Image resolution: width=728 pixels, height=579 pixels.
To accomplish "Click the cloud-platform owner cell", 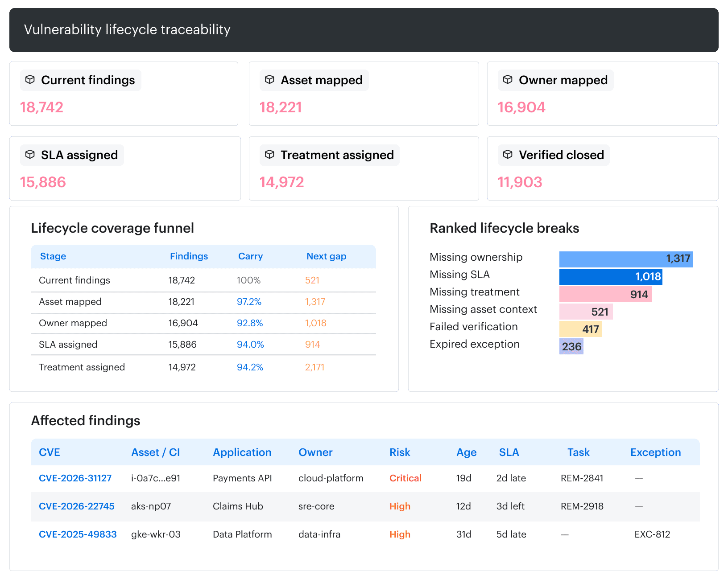I will tap(331, 478).
